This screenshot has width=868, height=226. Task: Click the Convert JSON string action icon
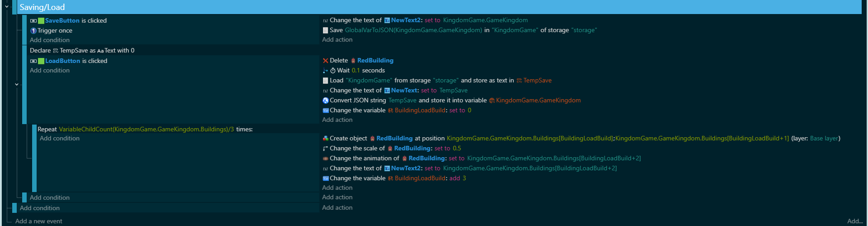click(325, 101)
